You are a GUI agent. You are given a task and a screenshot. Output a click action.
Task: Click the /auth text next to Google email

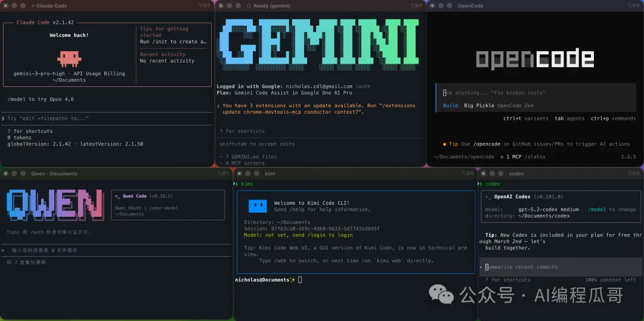363,86
